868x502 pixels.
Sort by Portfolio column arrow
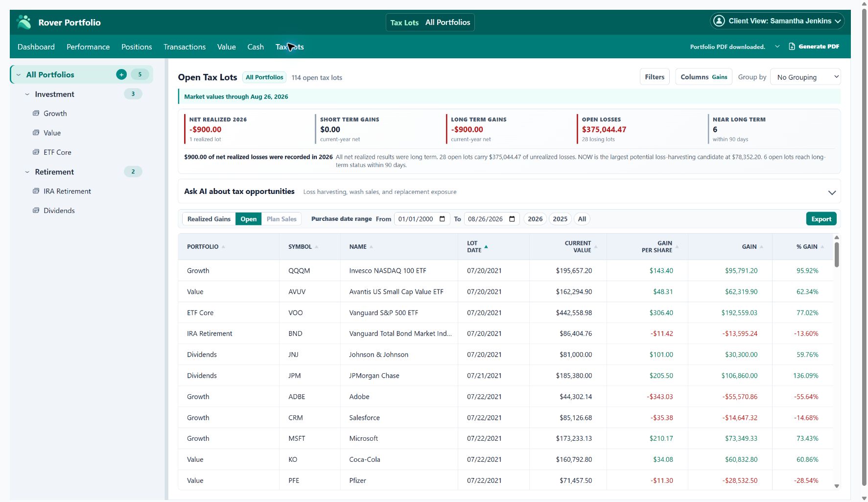pyautogui.click(x=223, y=247)
